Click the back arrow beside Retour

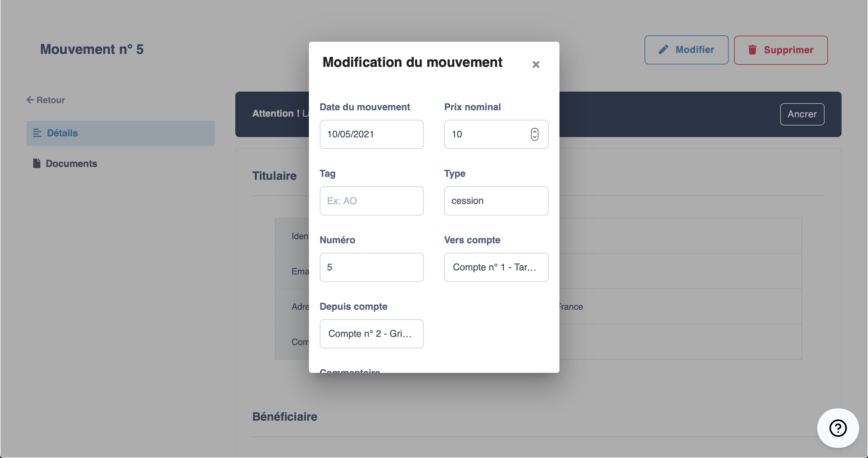(x=31, y=99)
